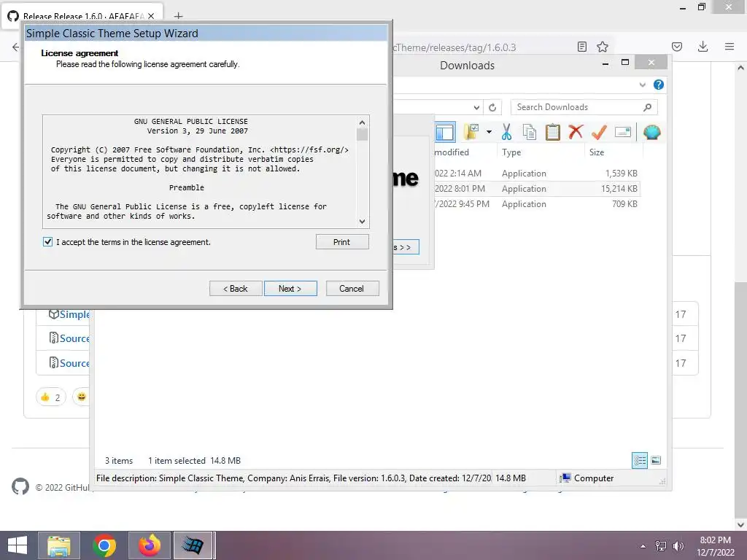This screenshot has height=560, width=747.
Task: Click the folder options icon in Downloads toolbar
Action: pyautogui.click(x=471, y=132)
